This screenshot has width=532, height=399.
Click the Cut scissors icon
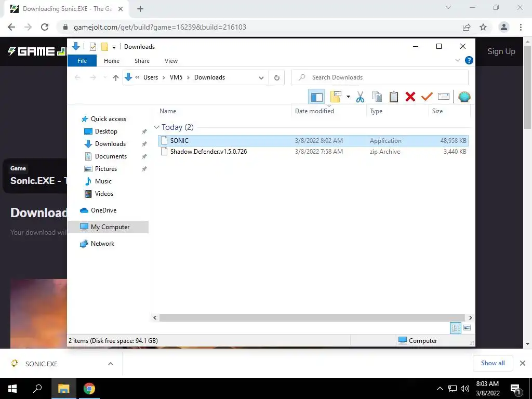click(360, 97)
